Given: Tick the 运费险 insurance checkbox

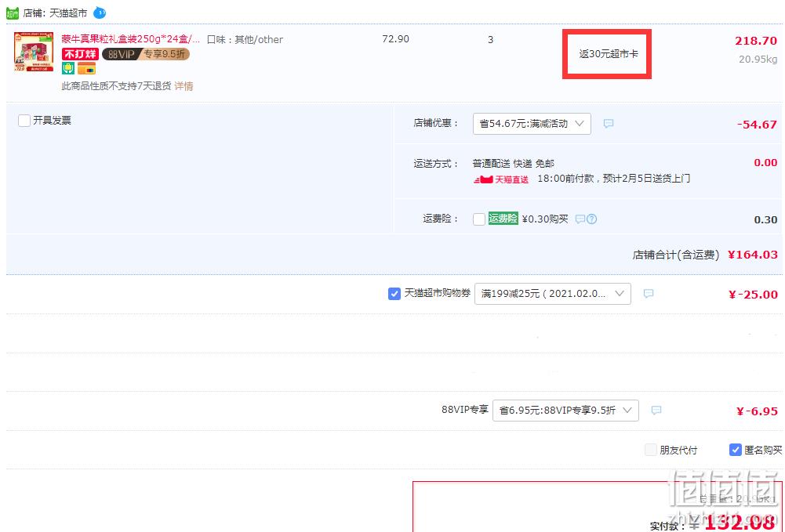Looking at the screenshot, I should 479,219.
